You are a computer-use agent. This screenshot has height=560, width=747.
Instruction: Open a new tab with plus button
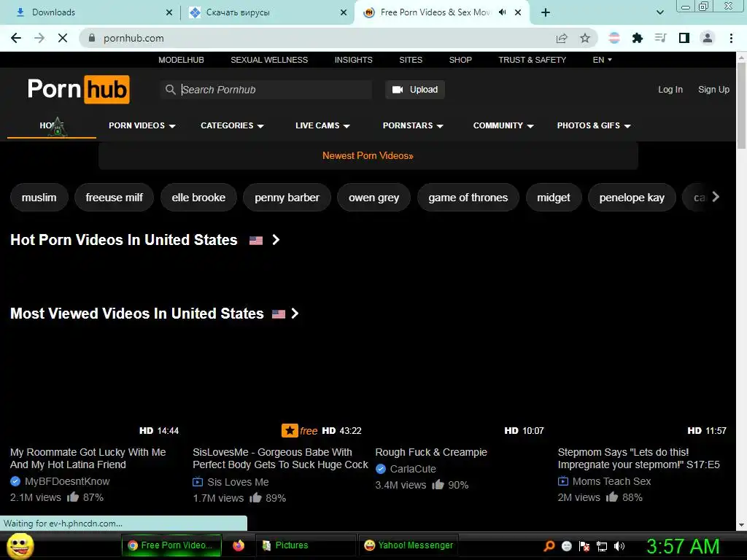546,12
